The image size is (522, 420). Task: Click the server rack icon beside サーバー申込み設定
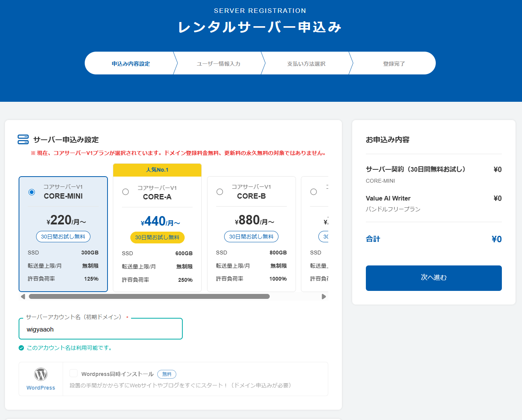[23, 139]
